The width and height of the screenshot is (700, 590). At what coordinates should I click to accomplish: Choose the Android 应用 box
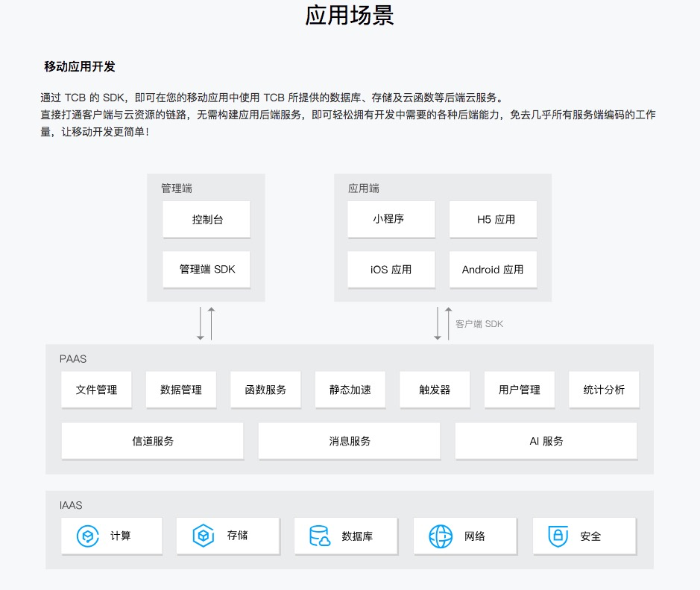(x=493, y=270)
